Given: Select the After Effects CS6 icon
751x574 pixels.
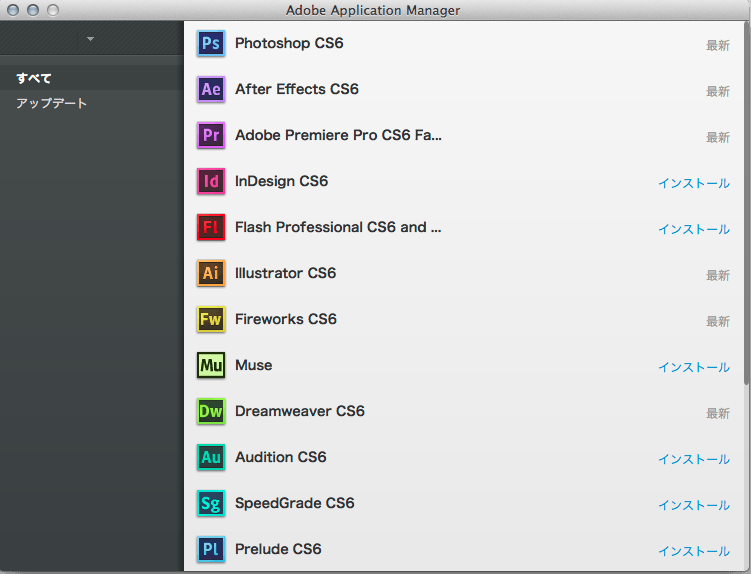Looking at the screenshot, I should (211, 89).
